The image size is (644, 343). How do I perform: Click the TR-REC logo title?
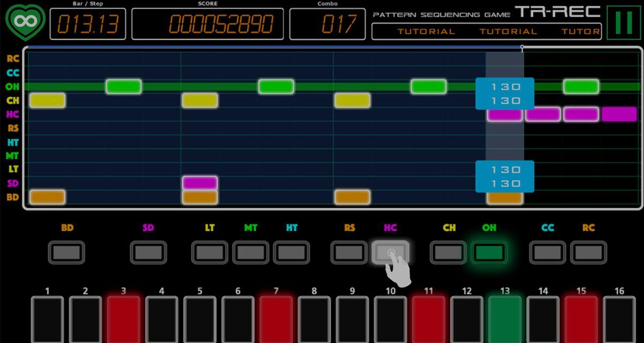(x=557, y=12)
